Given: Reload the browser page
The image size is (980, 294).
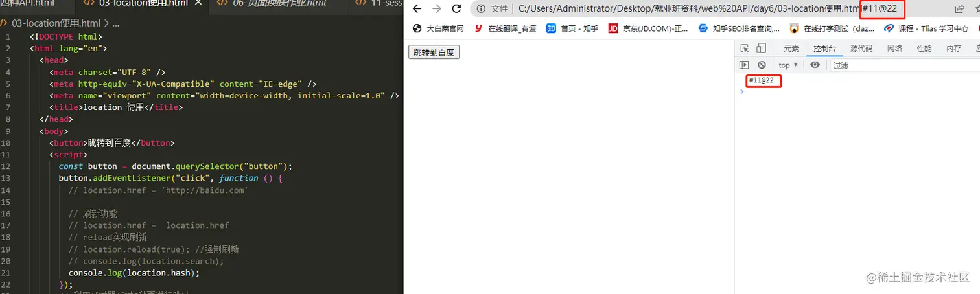Looking at the screenshot, I should (x=456, y=9).
